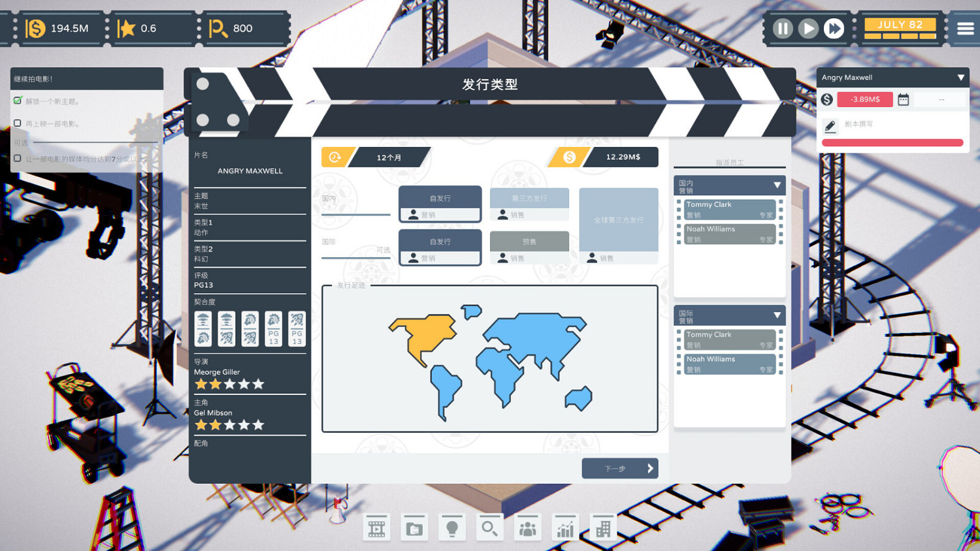This screenshot has width=980, height=551.
Task: Open the film production menu icon
Action: (376, 528)
